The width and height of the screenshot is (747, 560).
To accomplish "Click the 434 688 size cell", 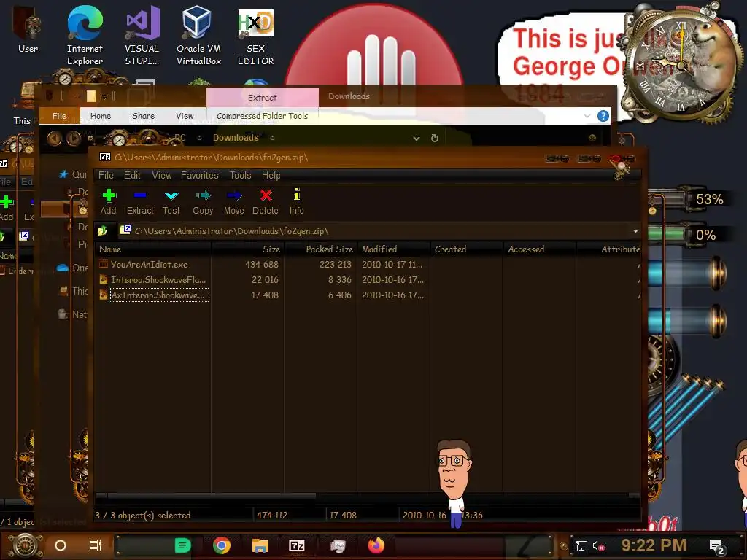I will tap(262, 264).
